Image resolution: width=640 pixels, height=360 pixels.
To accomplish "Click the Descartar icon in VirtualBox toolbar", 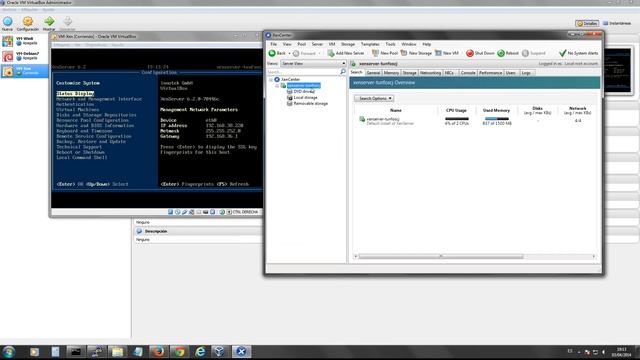I will 68,21.
